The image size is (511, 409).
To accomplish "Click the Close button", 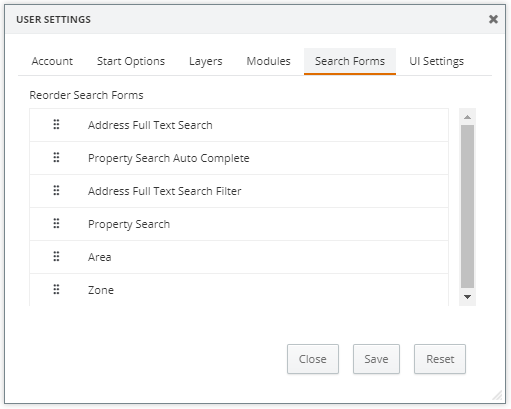I will 313,359.
